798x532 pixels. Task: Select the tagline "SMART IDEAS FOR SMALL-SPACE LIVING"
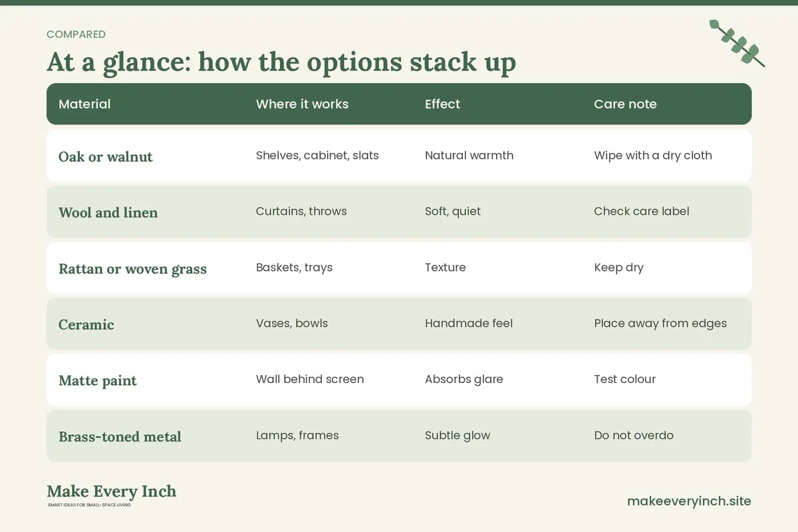(x=90, y=505)
